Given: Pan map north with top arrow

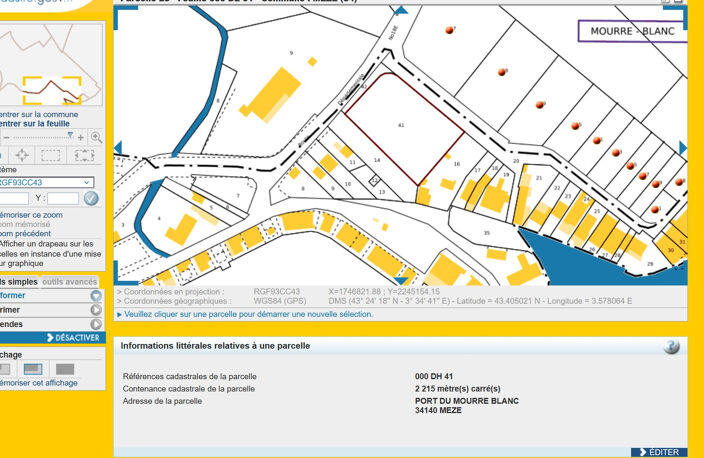Looking at the screenshot, I should [x=401, y=10].
